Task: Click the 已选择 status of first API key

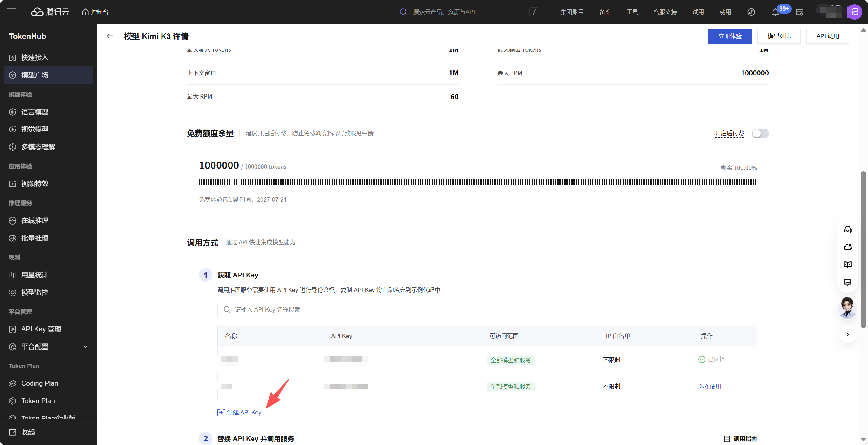Action: coord(712,360)
